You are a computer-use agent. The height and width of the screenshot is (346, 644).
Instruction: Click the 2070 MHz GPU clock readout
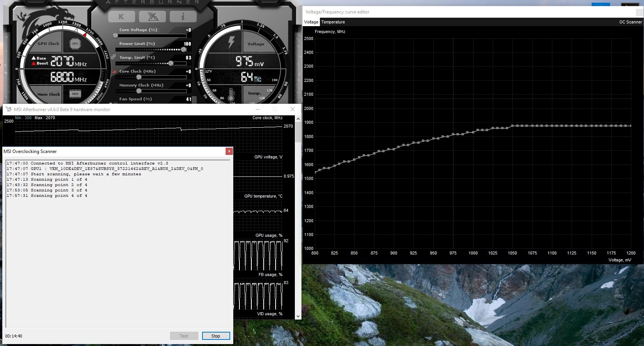coord(69,61)
